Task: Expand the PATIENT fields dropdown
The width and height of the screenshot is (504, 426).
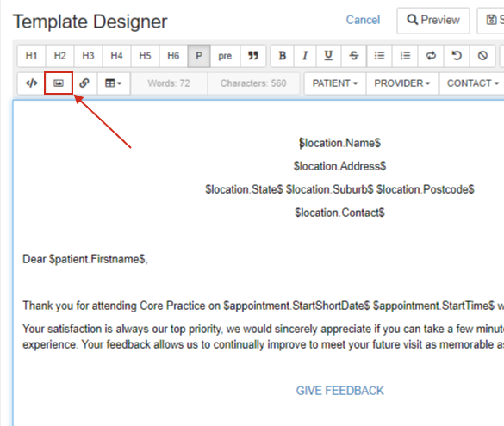Action: coord(335,83)
